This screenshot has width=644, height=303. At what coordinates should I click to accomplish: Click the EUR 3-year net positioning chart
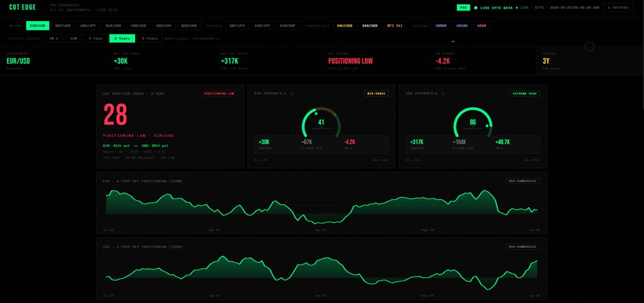click(x=321, y=207)
